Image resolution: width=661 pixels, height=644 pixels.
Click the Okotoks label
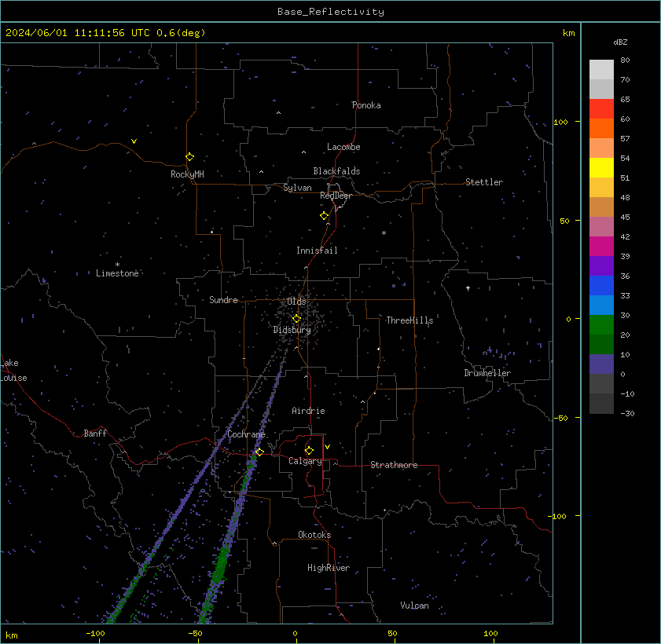[x=314, y=535]
